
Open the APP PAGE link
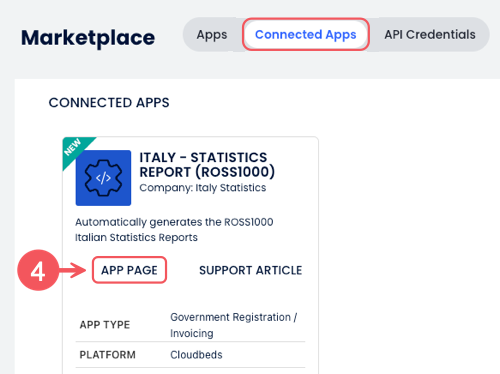coord(129,270)
